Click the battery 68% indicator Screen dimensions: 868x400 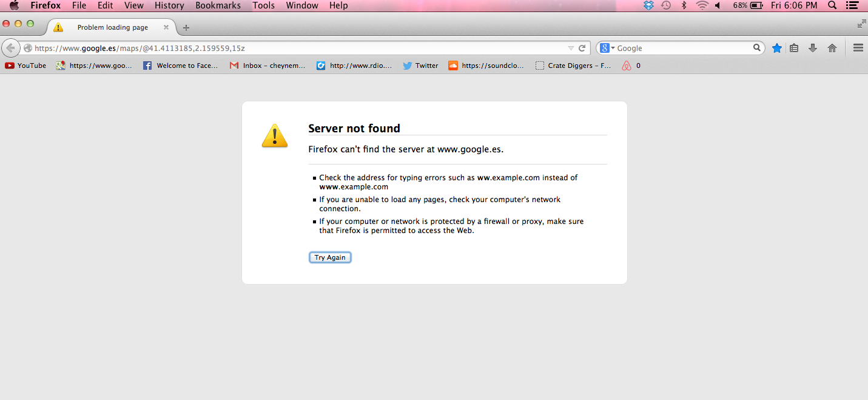tap(747, 5)
